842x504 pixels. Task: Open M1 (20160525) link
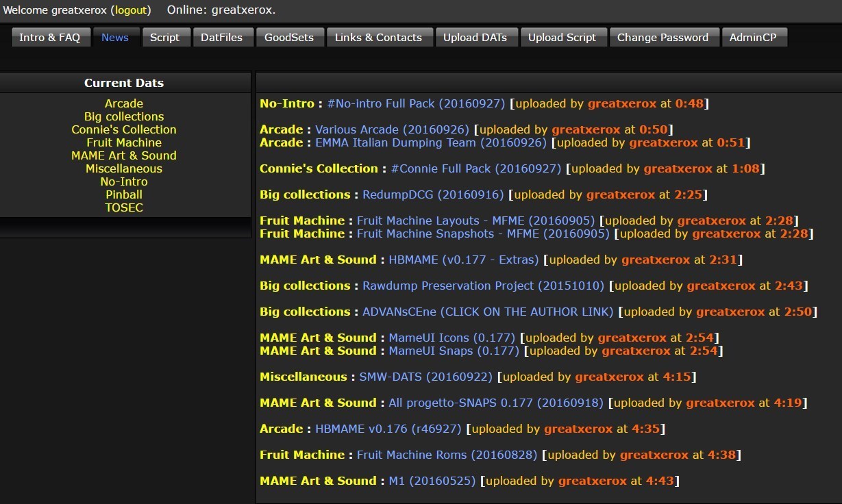click(432, 481)
